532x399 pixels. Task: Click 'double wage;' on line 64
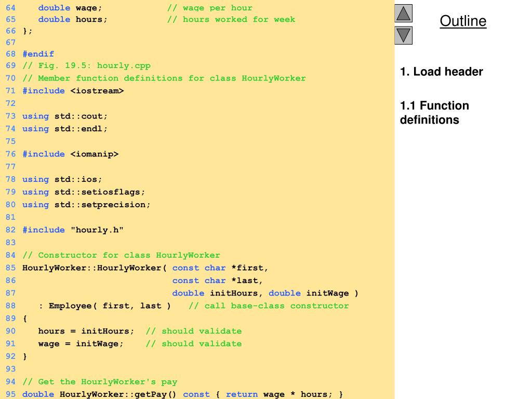click(70, 8)
